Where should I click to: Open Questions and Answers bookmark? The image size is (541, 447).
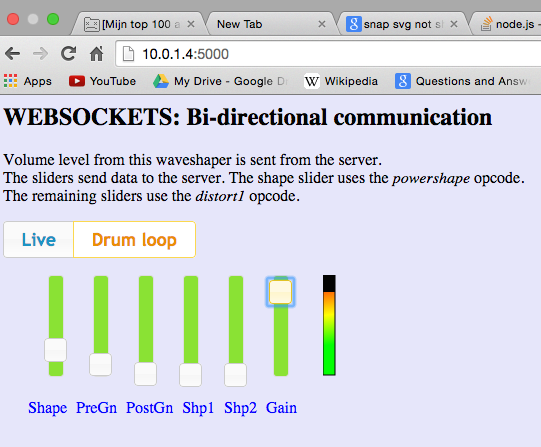(462, 81)
